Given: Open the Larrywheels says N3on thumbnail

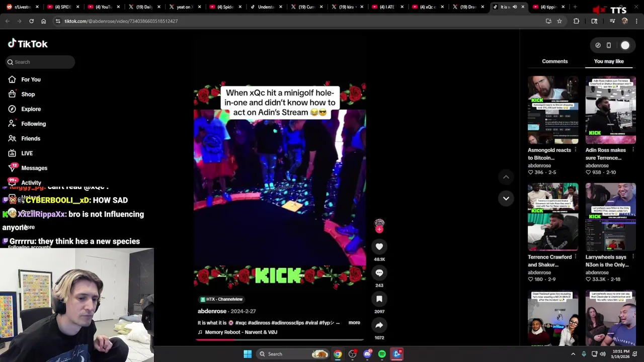Looking at the screenshot, I should 611,217.
